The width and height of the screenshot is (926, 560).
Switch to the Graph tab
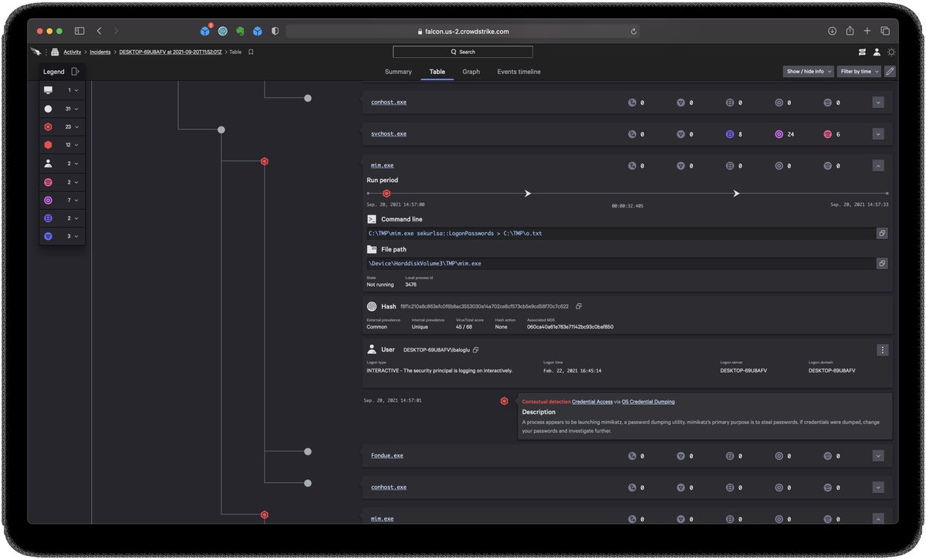471,71
